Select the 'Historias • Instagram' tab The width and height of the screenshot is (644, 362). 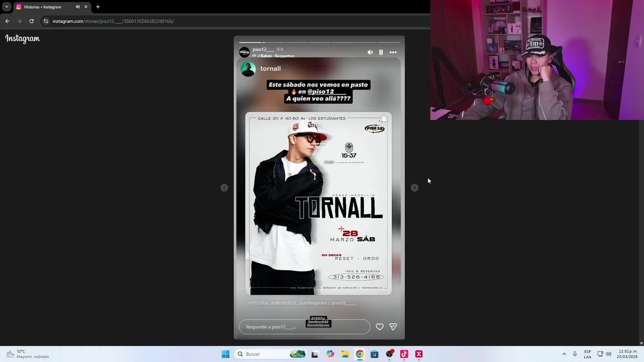(x=51, y=7)
